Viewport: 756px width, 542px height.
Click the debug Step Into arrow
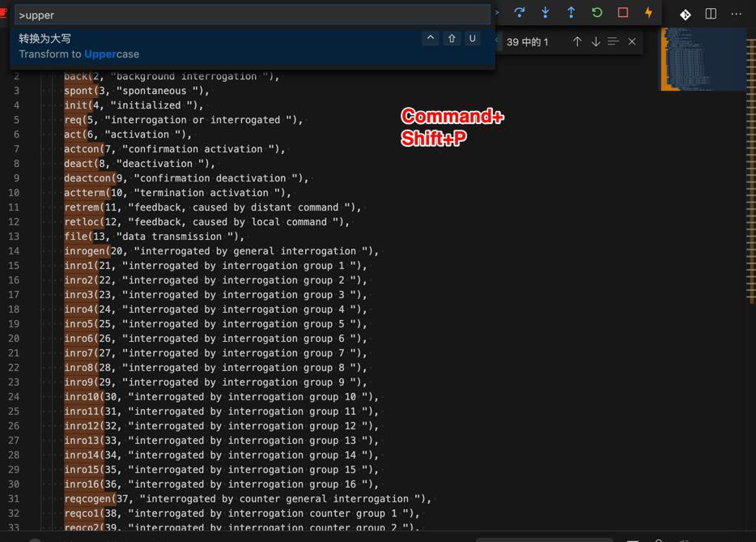coord(546,12)
